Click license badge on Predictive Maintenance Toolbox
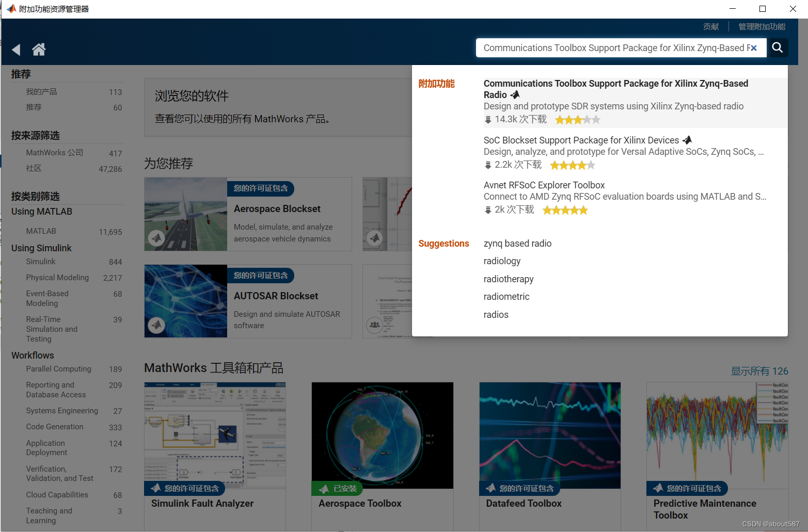Image resolution: width=808 pixels, height=532 pixels. [x=687, y=488]
